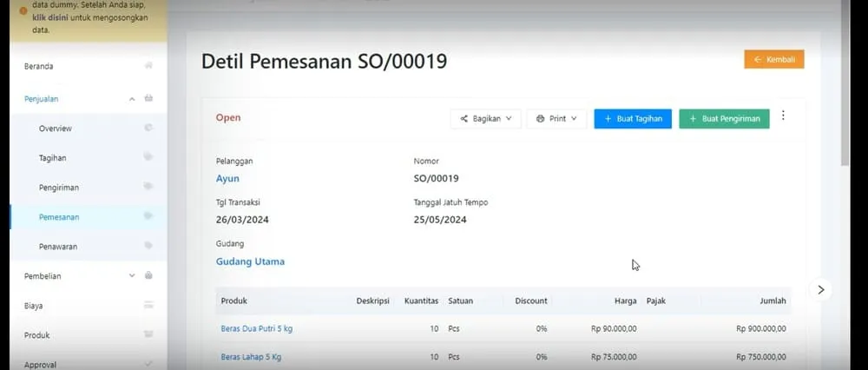
Task: Click the page vertical scrollbar
Action: (x=845, y=83)
